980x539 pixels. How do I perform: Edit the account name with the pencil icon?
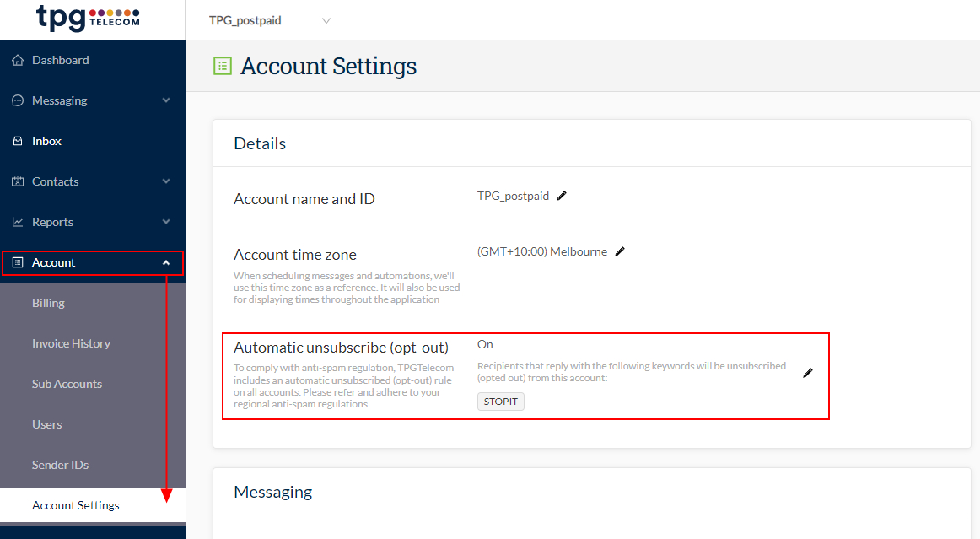click(x=563, y=195)
